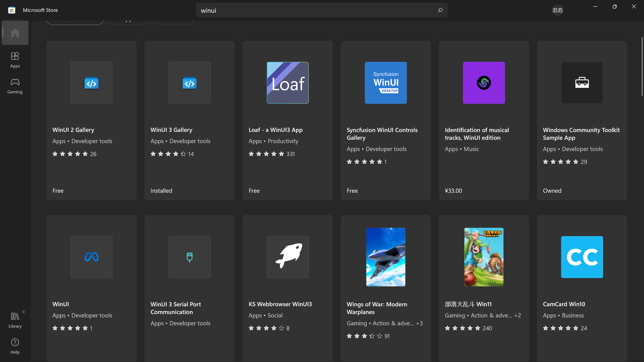Open the 部落大乱斗 Win11 game tile
This screenshot has height=362, width=644.
tap(484, 287)
